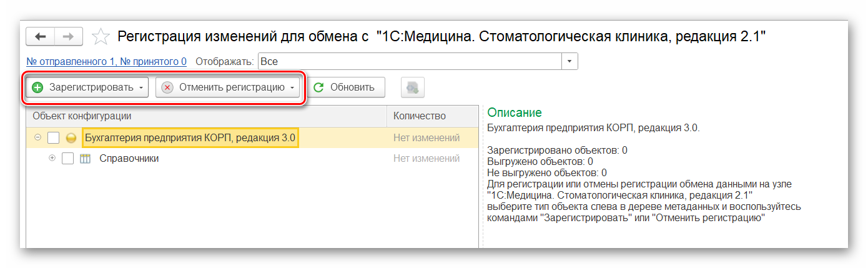Check the Бухгалтерия предприятия КОРП checkbox

(54, 138)
